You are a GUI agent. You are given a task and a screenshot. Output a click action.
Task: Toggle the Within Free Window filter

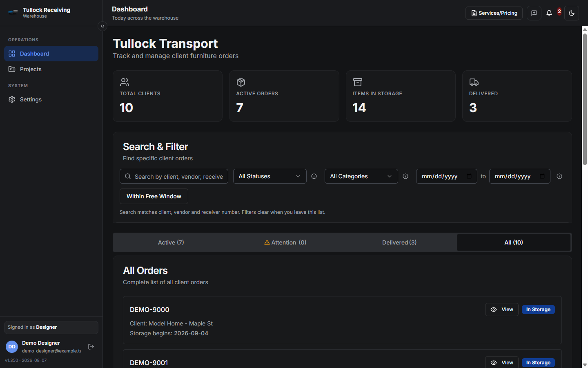click(x=154, y=196)
